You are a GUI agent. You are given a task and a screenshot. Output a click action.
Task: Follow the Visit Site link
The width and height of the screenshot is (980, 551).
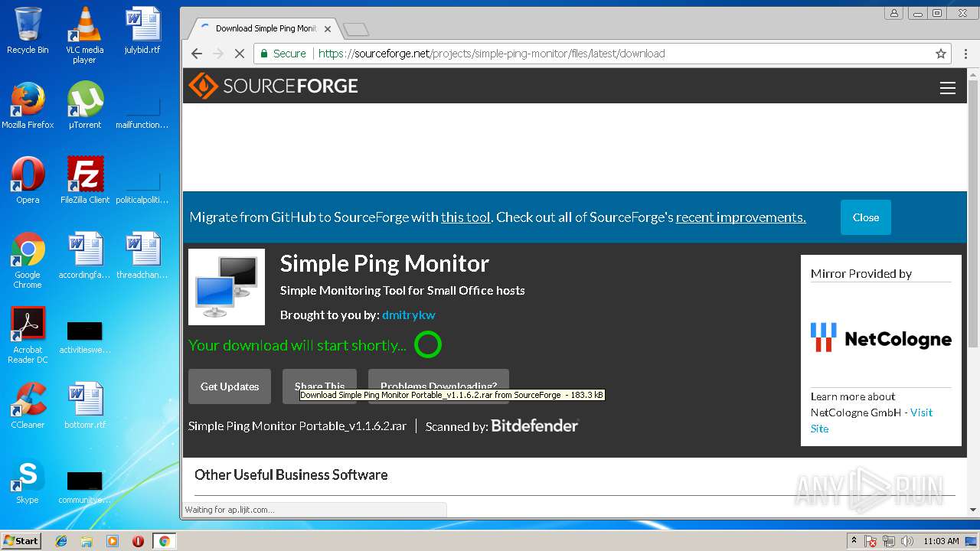(872, 420)
